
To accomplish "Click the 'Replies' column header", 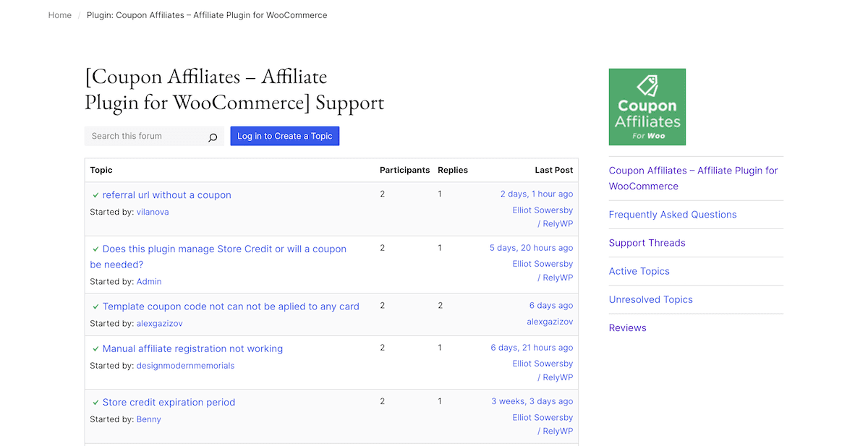I will [453, 170].
